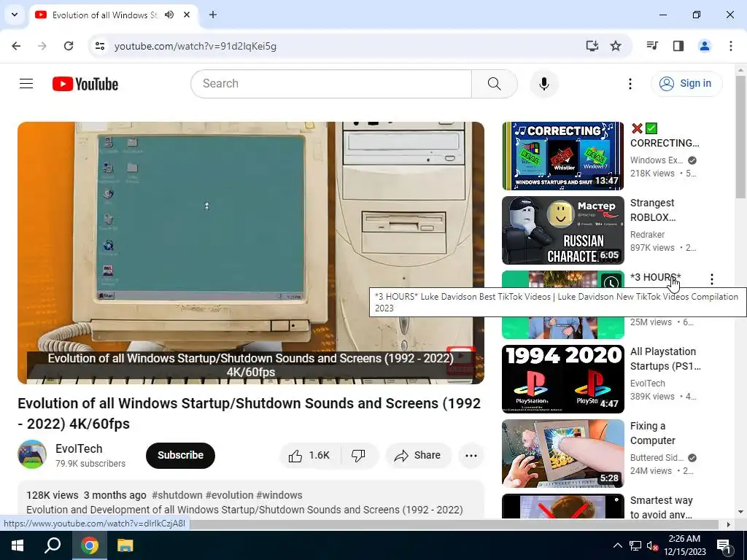Viewport: 747px width, 560px height.
Task: Subscribe to EvolTech channel
Action: click(x=181, y=455)
